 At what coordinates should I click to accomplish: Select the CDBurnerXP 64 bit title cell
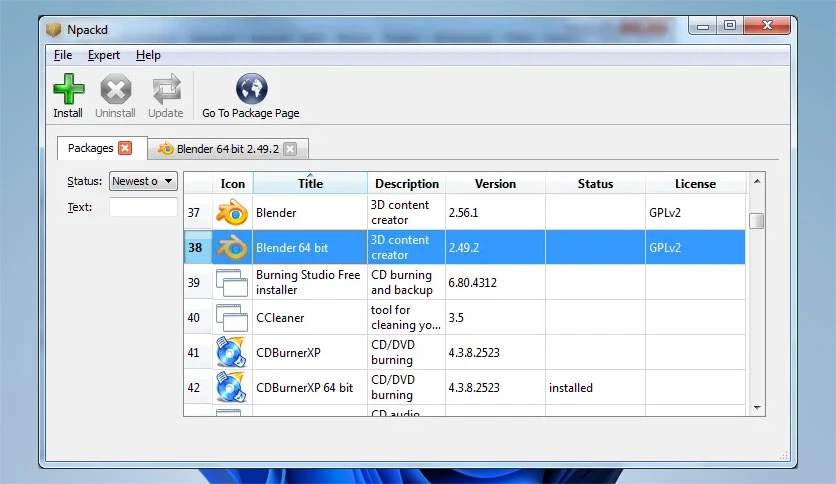(310, 388)
